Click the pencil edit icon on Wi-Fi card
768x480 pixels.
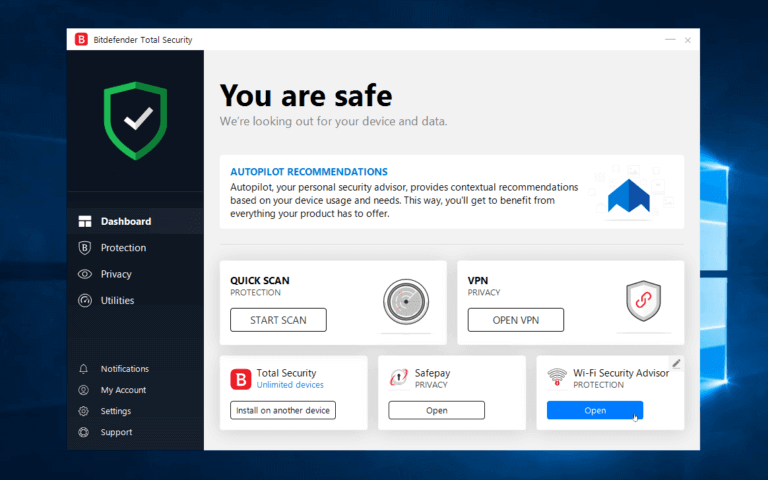(x=676, y=363)
